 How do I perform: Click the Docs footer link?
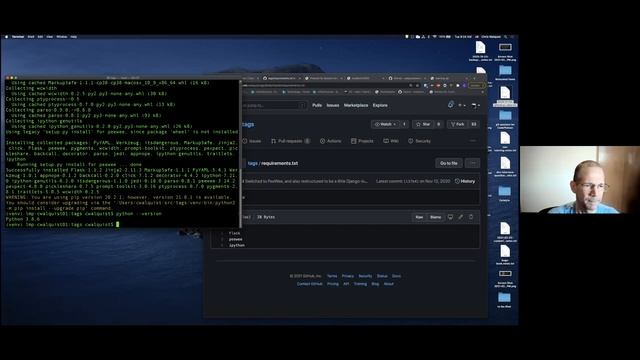pos(396,276)
